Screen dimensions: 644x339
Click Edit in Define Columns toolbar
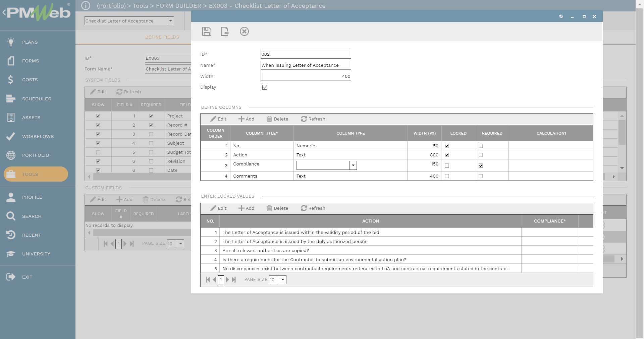[218, 119]
